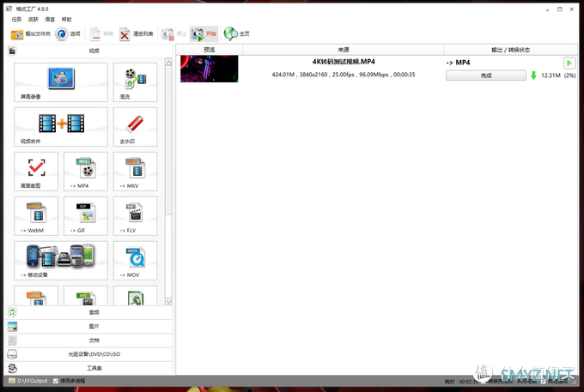Click 清空列表 to clear the task list
The image size is (584, 392).
pos(137,34)
